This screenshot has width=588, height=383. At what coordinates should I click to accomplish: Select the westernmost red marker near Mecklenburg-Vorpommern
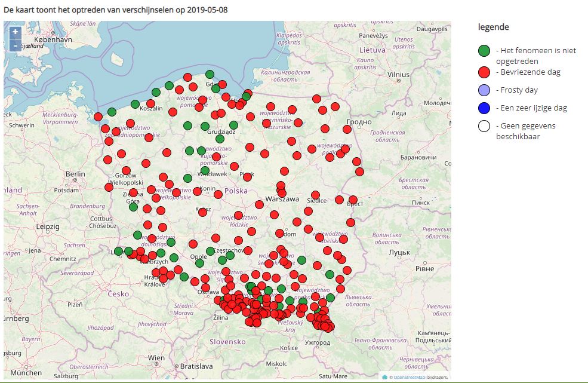click(x=98, y=117)
